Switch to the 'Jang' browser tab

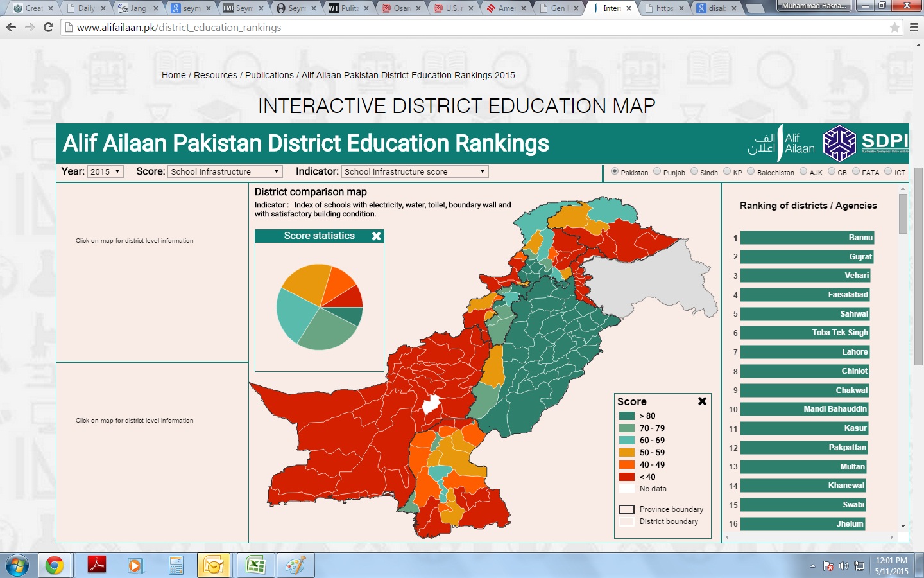[x=136, y=8]
